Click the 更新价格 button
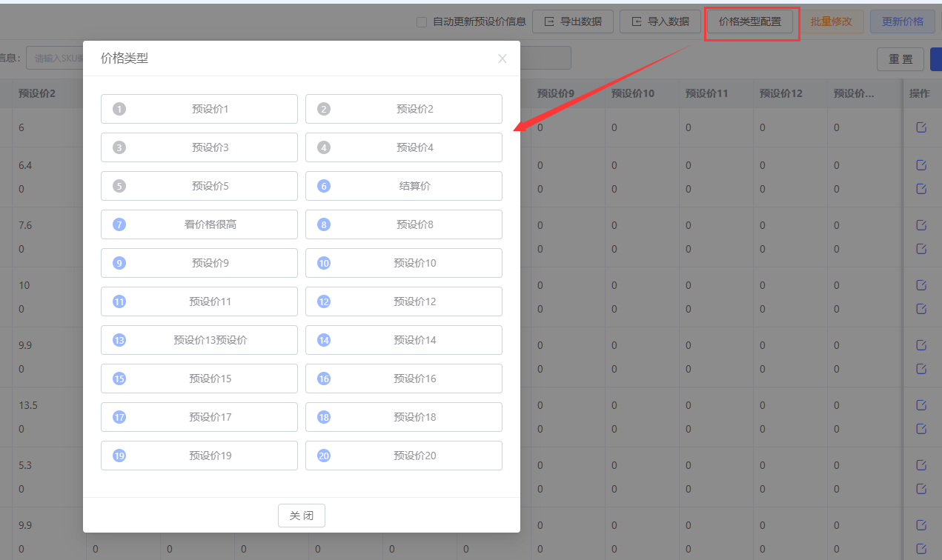 903,21
